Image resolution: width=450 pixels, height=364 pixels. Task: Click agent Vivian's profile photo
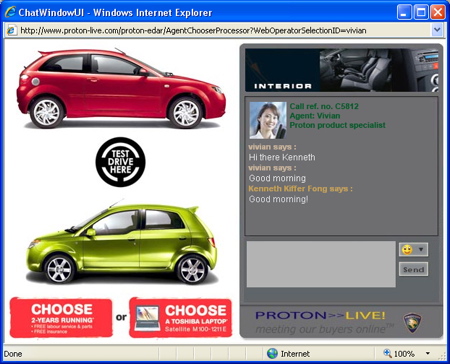click(x=268, y=120)
